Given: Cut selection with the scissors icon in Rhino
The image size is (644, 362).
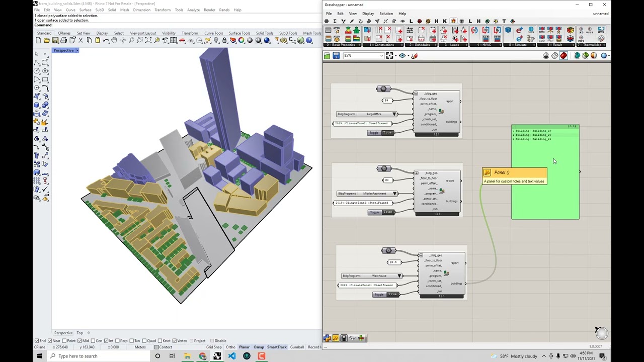Looking at the screenshot, I should [x=80, y=41].
